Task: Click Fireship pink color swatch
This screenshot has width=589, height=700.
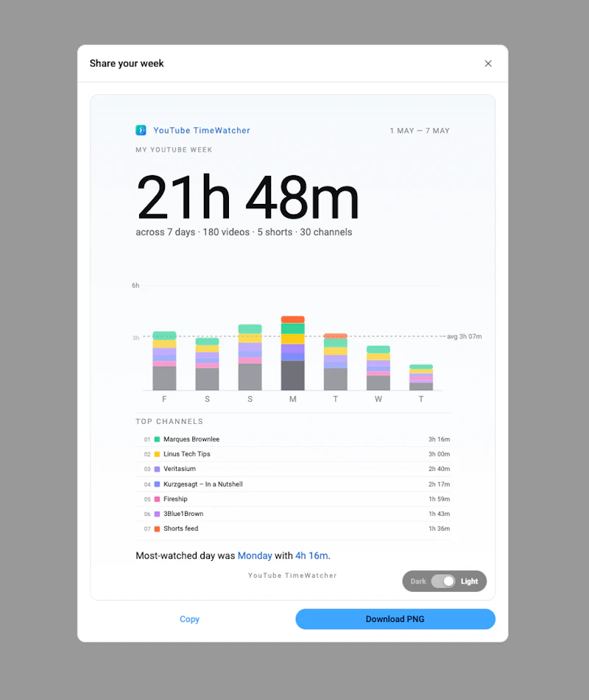Action: pyautogui.click(x=157, y=499)
